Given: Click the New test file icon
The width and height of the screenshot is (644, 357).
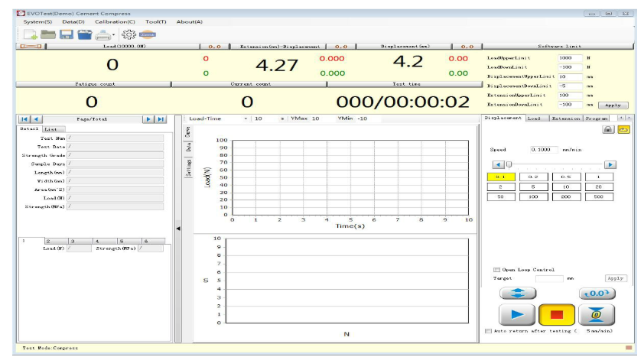Looking at the screenshot, I should click(30, 35).
